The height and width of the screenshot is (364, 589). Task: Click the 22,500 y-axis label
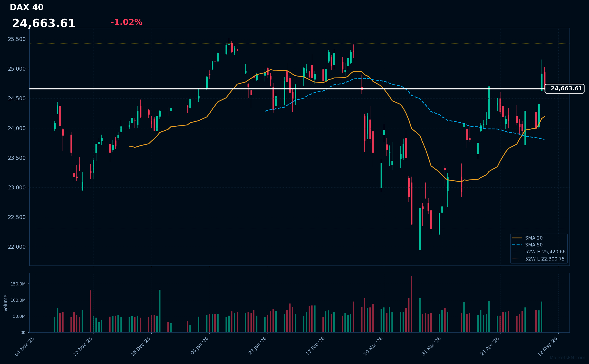(17, 217)
